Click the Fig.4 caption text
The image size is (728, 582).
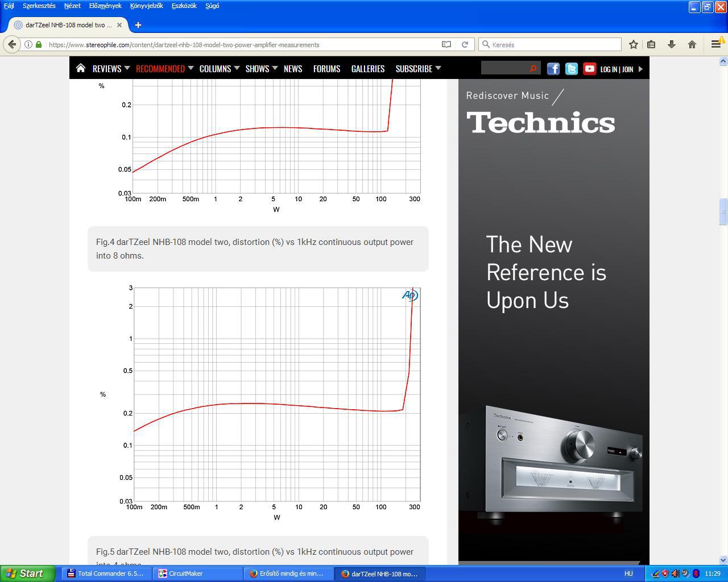[x=255, y=248]
